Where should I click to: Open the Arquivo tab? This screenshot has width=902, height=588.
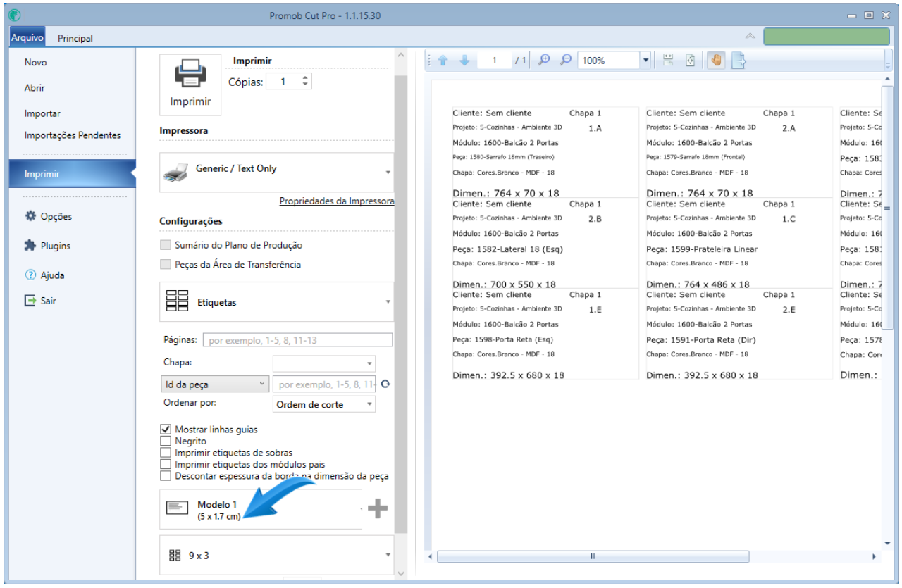pyautogui.click(x=27, y=37)
